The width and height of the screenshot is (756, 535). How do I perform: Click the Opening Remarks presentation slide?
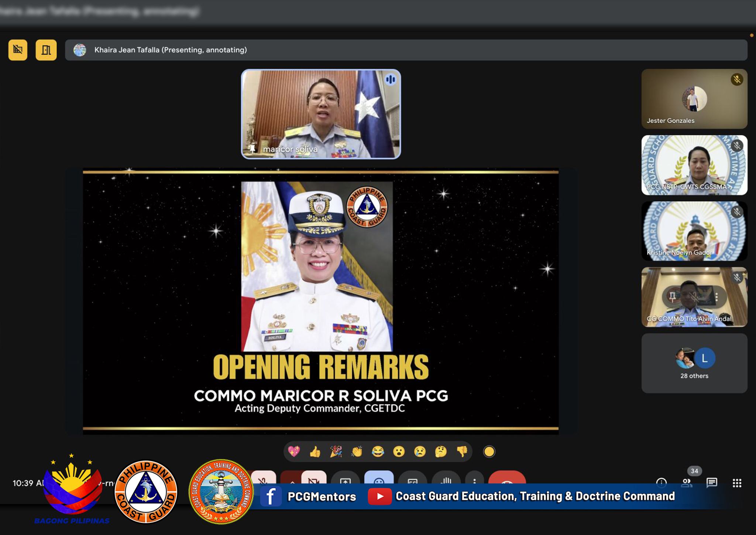pos(320,301)
